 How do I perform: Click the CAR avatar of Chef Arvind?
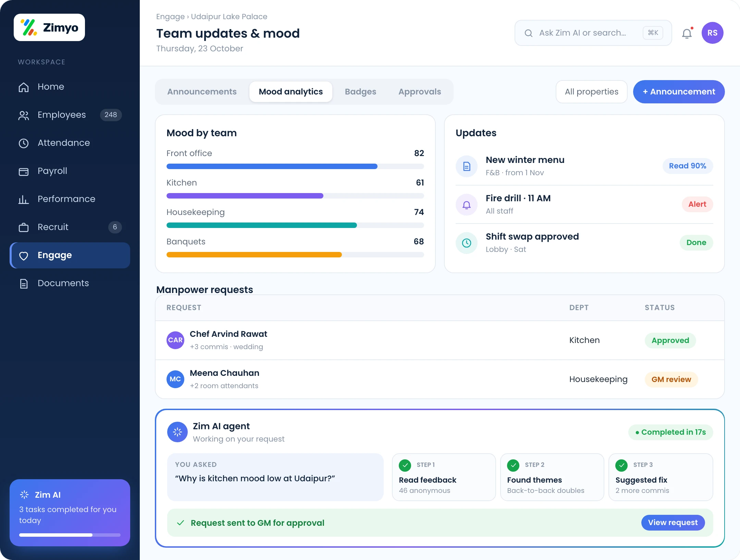(175, 340)
